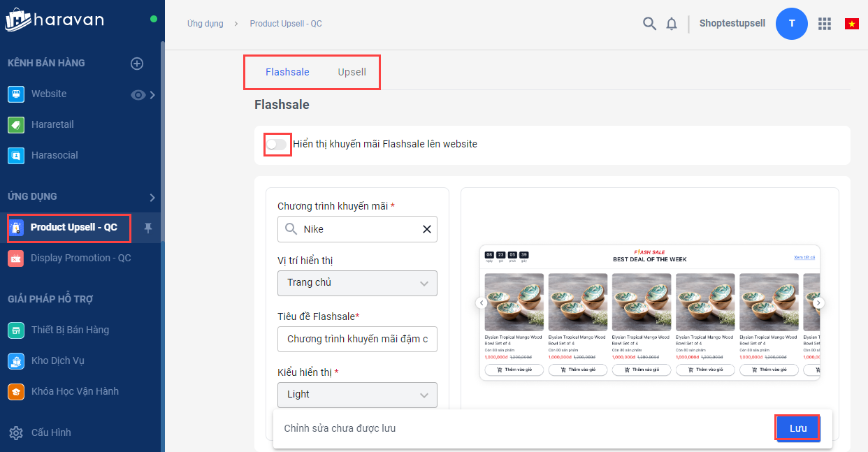This screenshot has width=868, height=452.
Task: Expand the Ứng Dụng section chevron
Action: tap(152, 197)
